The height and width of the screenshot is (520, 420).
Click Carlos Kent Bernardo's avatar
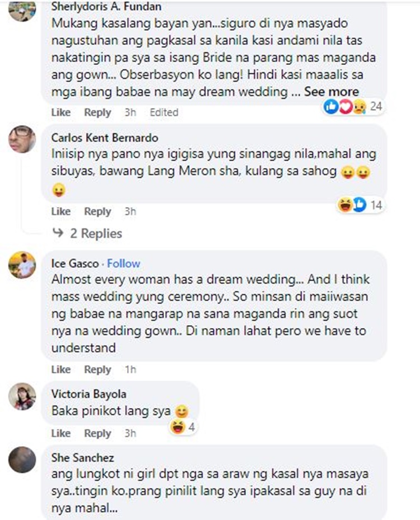[22, 139]
